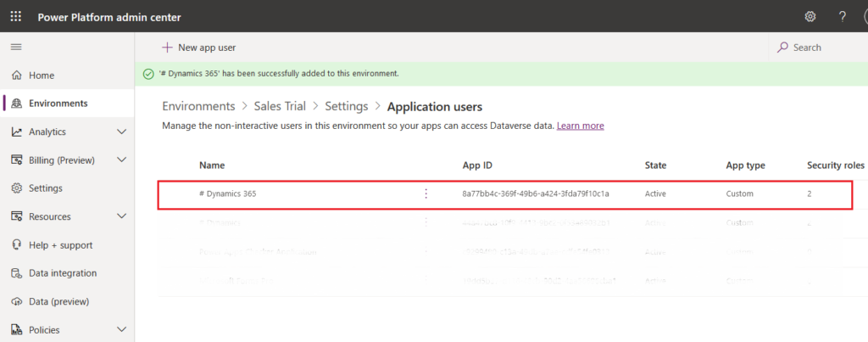Click the Billing (Preview) icon

pyautogui.click(x=17, y=160)
